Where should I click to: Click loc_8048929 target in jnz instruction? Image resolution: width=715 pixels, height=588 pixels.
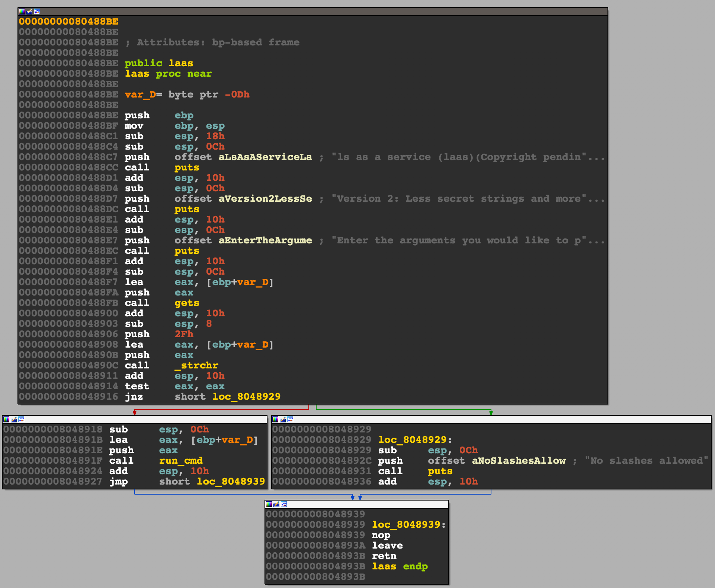246,397
